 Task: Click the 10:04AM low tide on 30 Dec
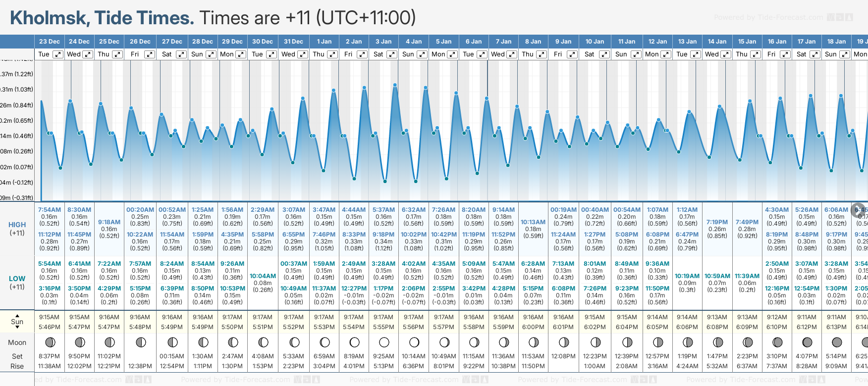263,276
